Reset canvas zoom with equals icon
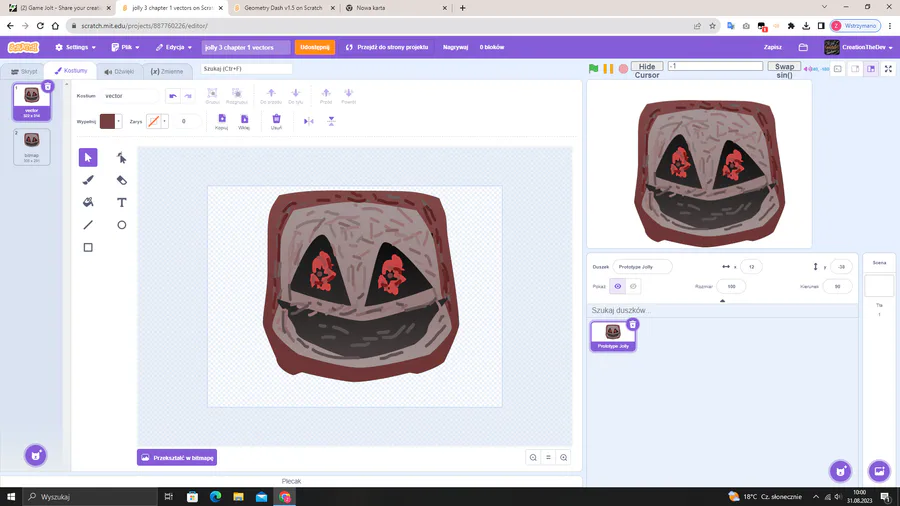Viewport: 900px width, 506px height. (x=548, y=457)
